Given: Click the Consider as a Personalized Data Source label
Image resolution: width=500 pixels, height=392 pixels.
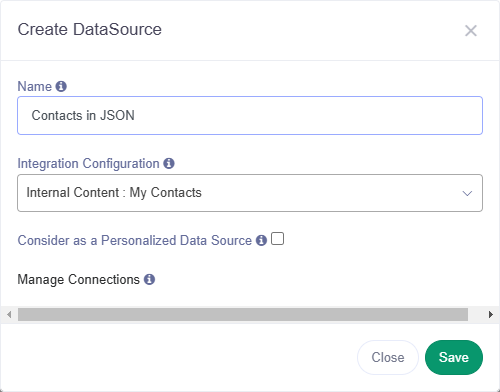Looking at the screenshot, I should [x=135, y=240].
